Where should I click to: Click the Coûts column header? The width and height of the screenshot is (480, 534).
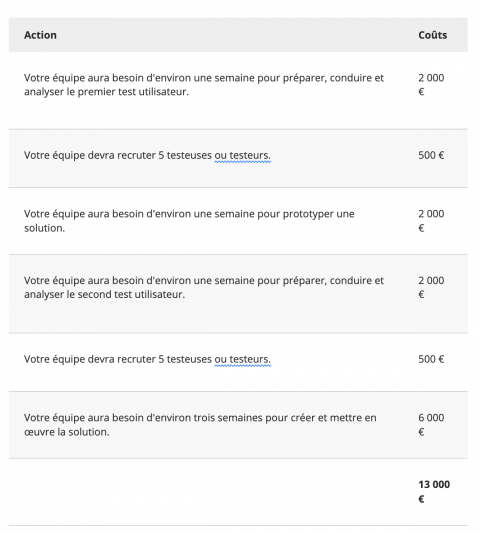[x=432, y=35]
